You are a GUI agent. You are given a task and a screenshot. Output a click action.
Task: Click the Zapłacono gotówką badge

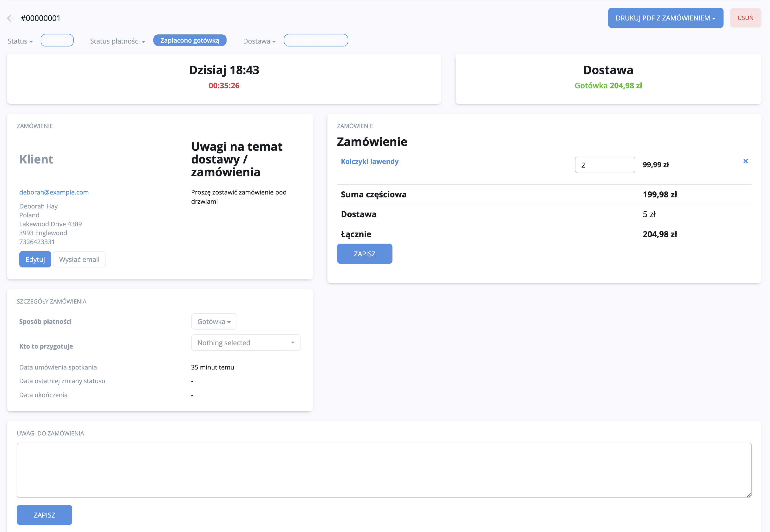(190, 40)
